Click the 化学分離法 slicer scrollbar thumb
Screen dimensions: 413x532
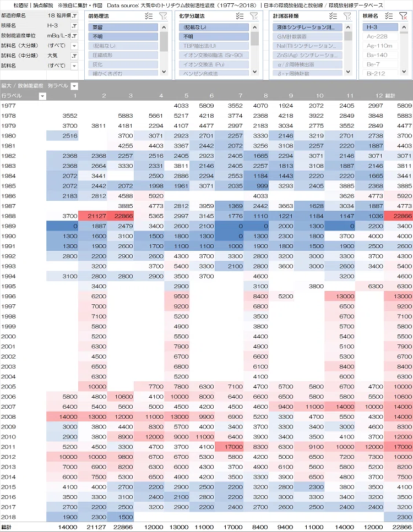click(x=255, y=39)
